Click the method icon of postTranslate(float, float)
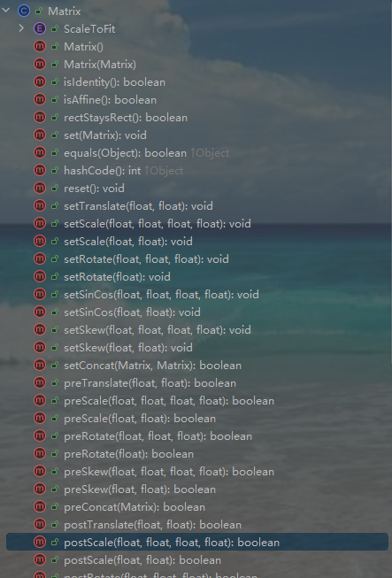The height and width of the screenshot is (578, 392). [x=40, y=524]
